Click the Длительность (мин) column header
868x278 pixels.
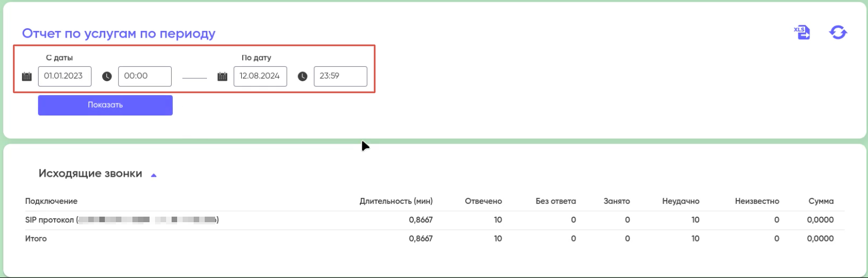[396, 201]
